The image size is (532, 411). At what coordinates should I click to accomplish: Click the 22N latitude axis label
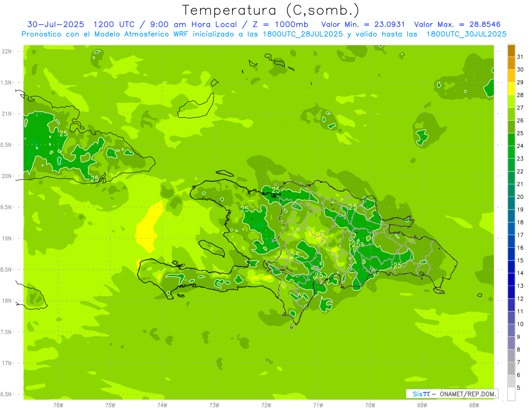pyautogui.click(x=7, y=51)
